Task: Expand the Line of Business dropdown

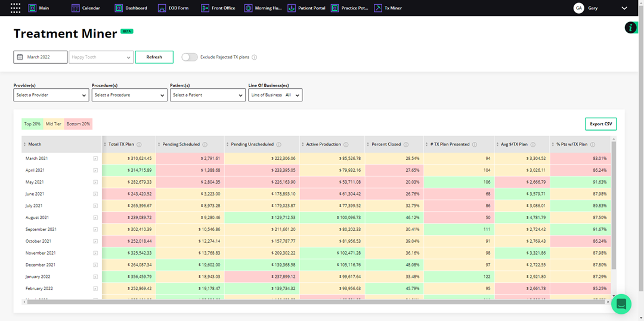Action: click(x=275, y=95)
